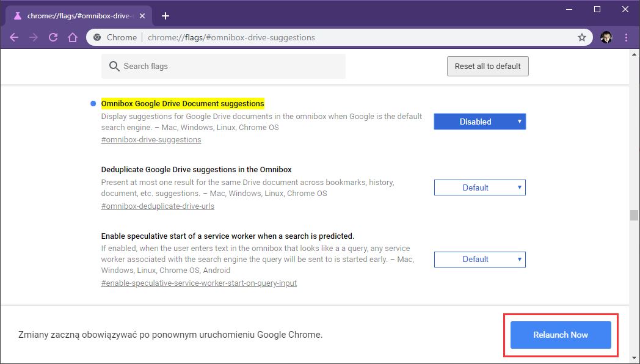The height and width of the screenshot is (364, 640).
Task: Close the chrome://flags tab
Action: click(142, 16)
